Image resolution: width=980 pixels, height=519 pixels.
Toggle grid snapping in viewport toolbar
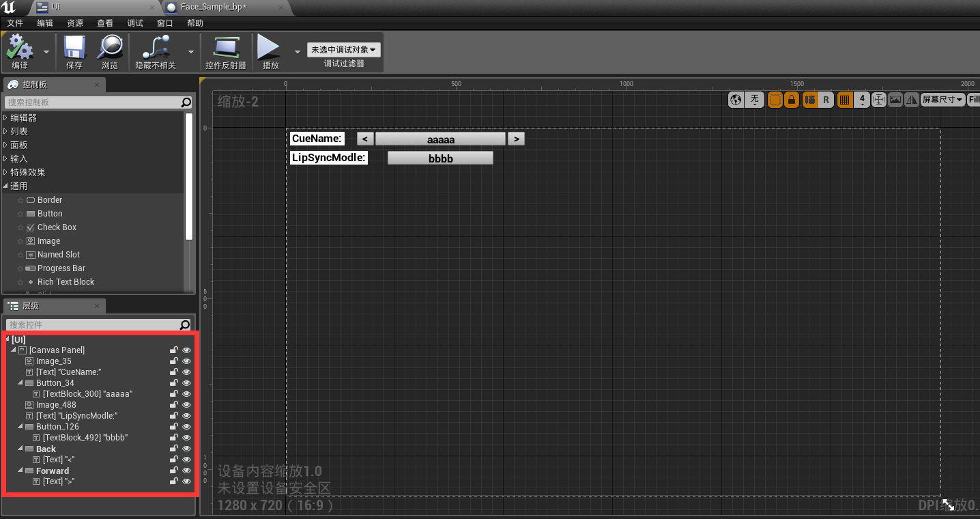point(844,100)
